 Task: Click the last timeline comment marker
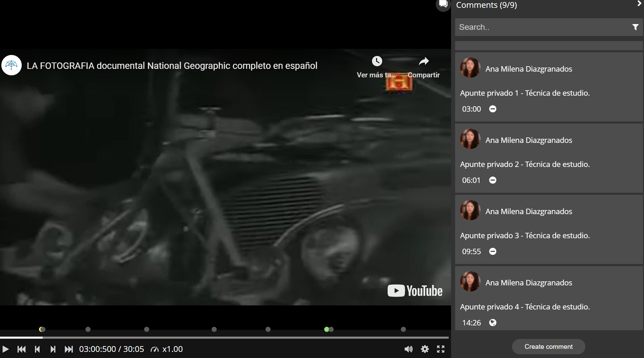(403, 329)
